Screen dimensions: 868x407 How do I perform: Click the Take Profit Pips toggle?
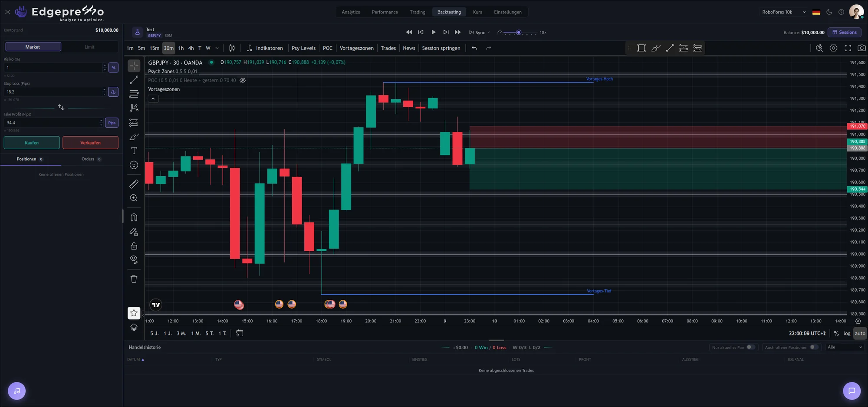tap(112, 123)
